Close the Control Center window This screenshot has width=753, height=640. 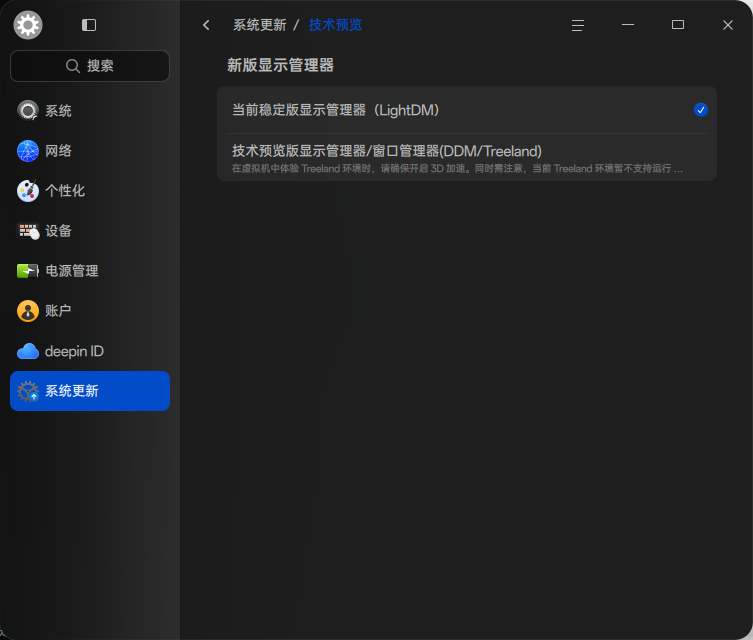728,25
